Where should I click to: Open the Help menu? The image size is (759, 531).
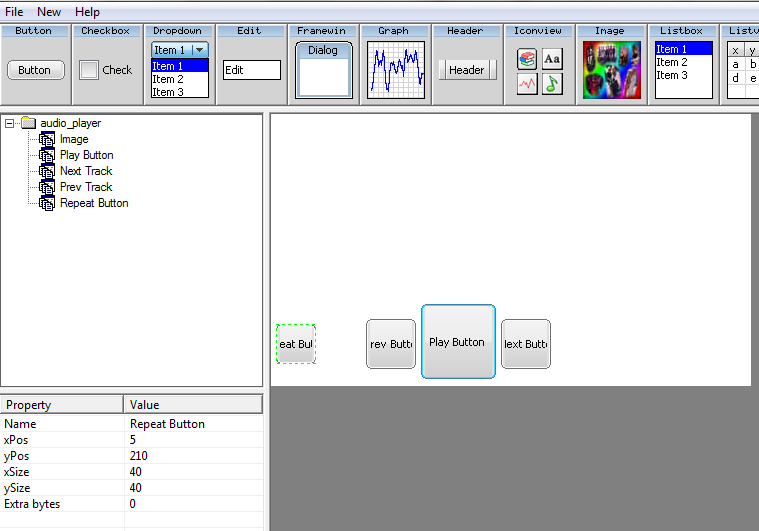88,12
